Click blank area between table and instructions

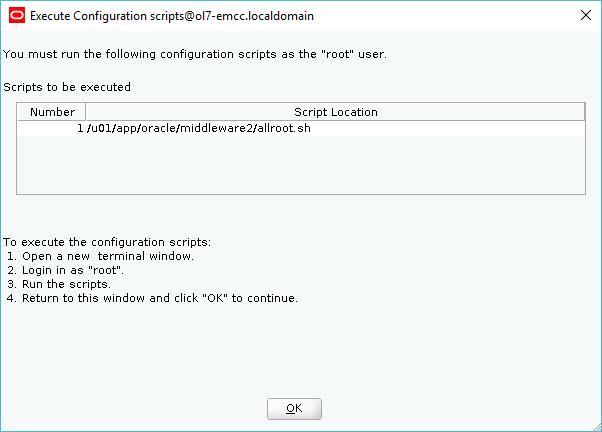301,215
